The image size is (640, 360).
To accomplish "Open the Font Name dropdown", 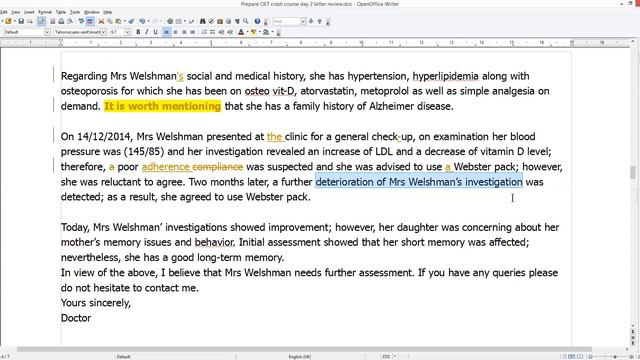I will click(103, 32).
